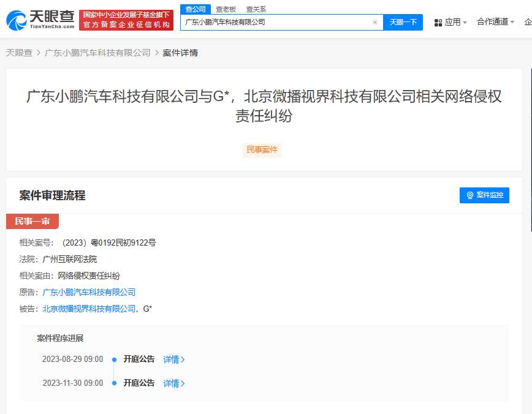532x414 pixels.
Task: Open the 天眼一下 button dropdown area
Action: (x=403, y=22)
